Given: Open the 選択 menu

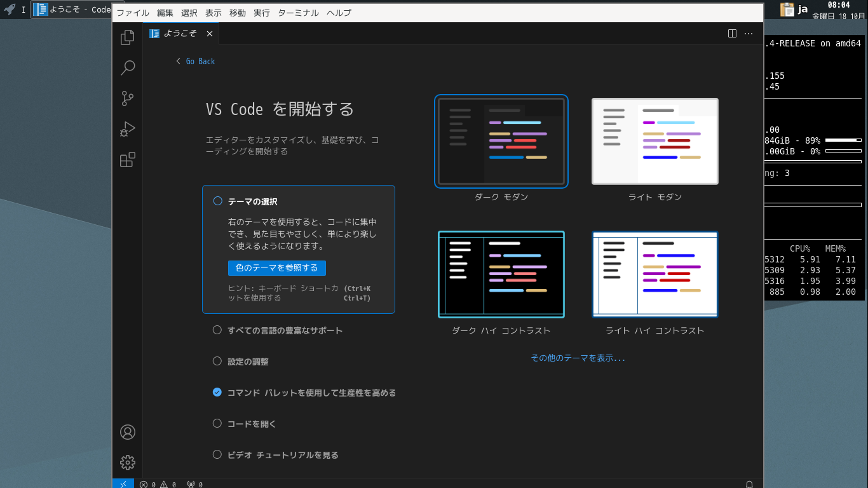Looking at the screenshot, I should click(189, 13).
